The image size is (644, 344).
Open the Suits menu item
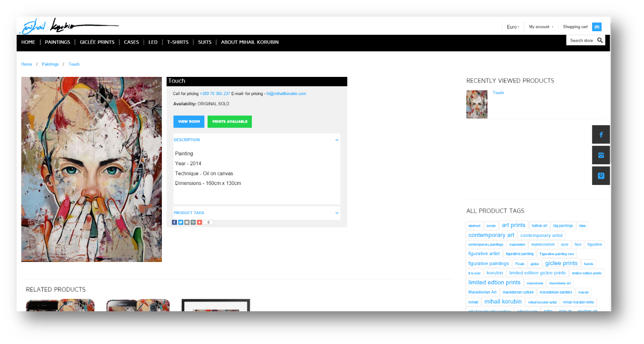(205, 42)
